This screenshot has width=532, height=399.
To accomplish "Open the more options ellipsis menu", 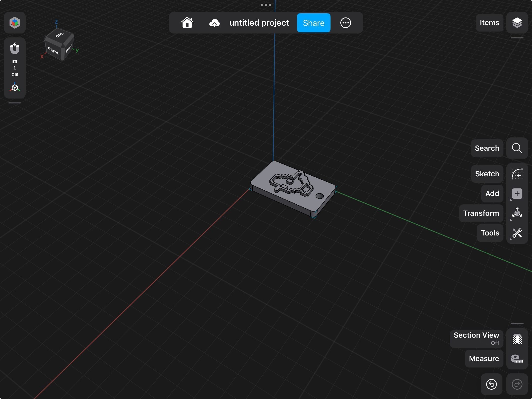I will pos(346,23).
